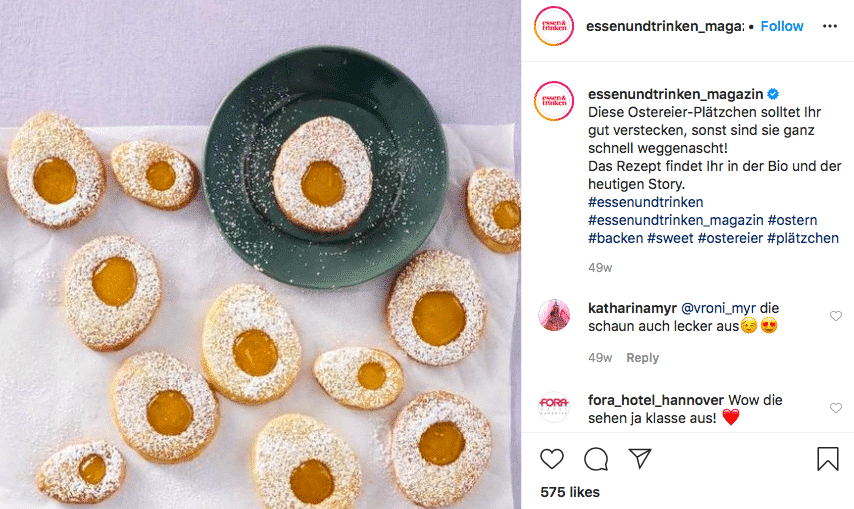The height and width of the screenshot is (509, 854).
Task: Visit @vroni_myr mentioned profile
Action: pyautogui.click(x=718, y=308)
